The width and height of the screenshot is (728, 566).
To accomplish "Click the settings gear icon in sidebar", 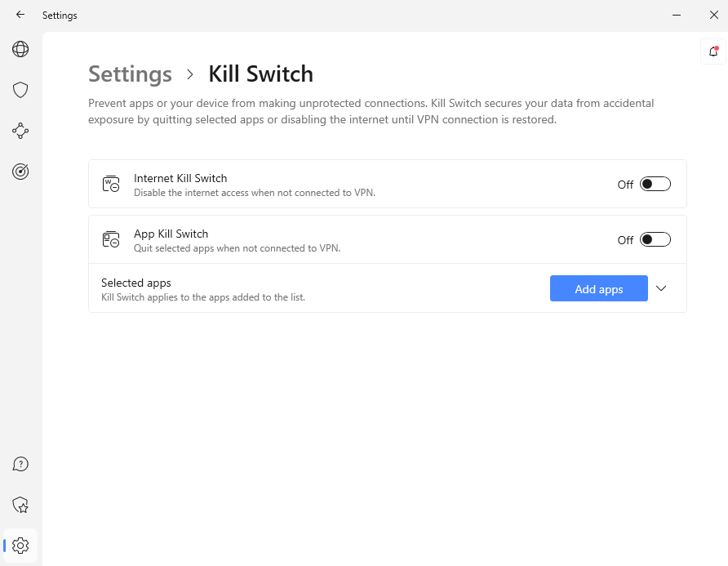I will click(x=20, y=546).
